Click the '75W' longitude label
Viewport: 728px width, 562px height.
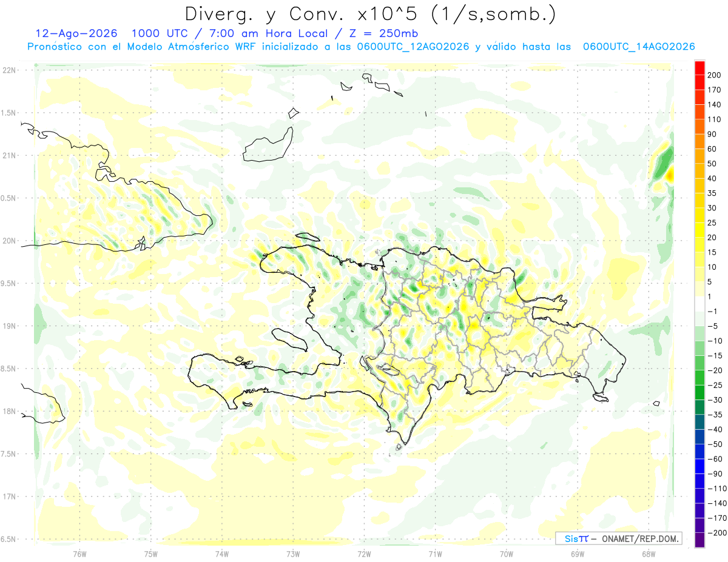[x=151, y=554]
